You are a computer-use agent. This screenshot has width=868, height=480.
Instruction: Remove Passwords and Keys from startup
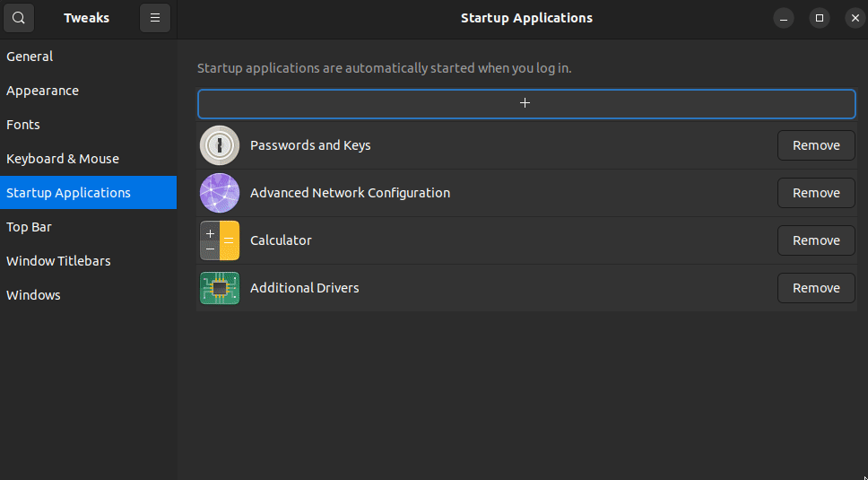(x=816, y=145)
